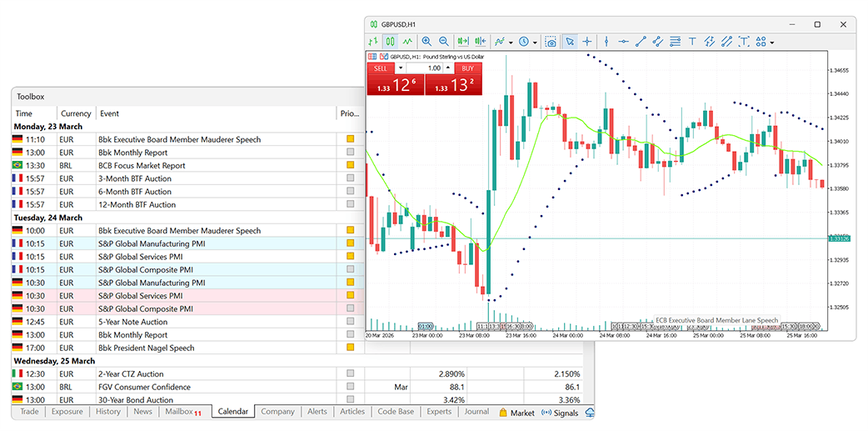
Task: Open the Mailbox tab
Action: [x=184, y=412]
